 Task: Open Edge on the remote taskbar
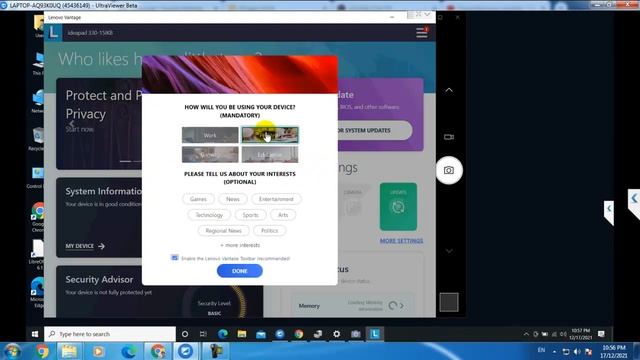223,334
